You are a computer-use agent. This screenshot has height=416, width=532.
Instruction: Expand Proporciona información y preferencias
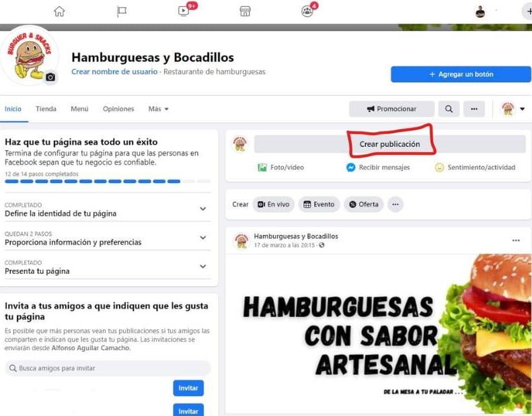pyautogui.click(x=108, y=238)
